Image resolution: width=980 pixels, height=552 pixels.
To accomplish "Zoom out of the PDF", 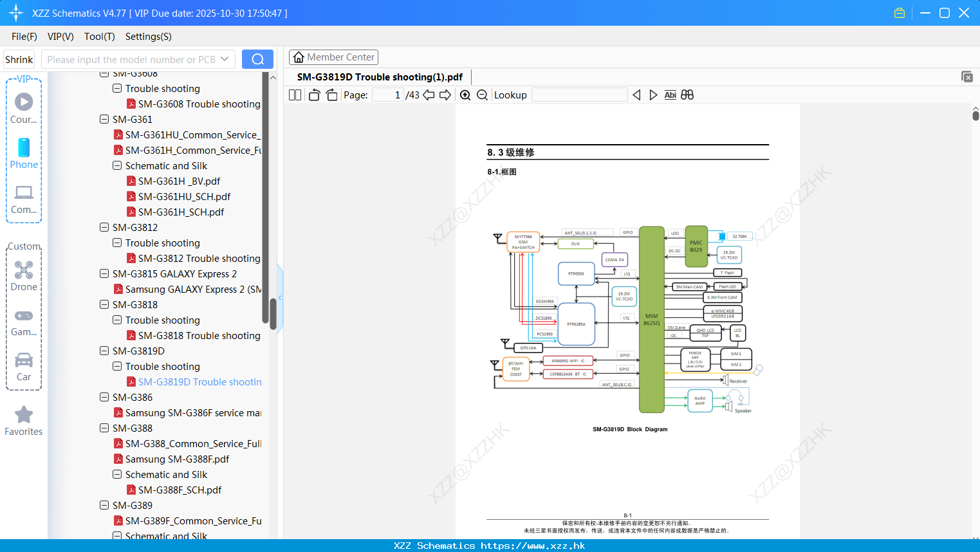I will pos(482,95).
